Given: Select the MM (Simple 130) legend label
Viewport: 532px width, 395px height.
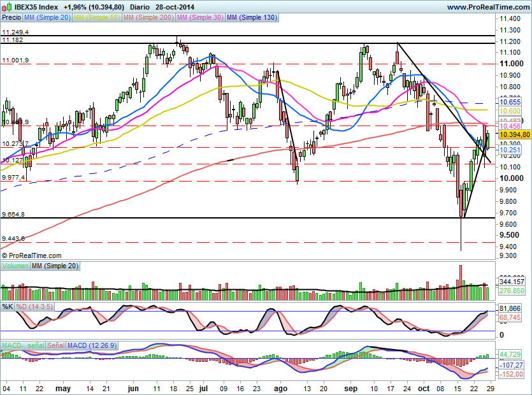Looking at the screenshot, I should point(252,17).
